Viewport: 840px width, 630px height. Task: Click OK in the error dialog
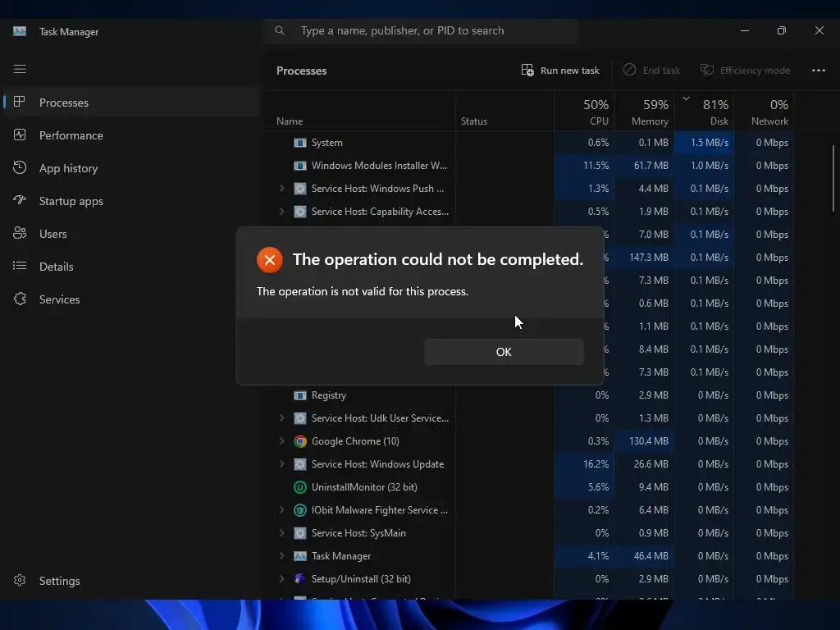(x=504, y=352)
